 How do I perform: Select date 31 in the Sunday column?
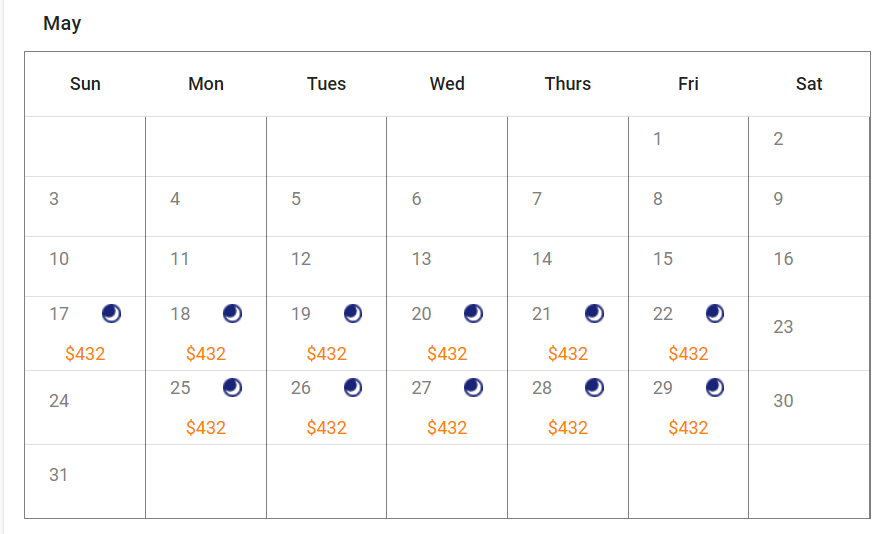59,475
